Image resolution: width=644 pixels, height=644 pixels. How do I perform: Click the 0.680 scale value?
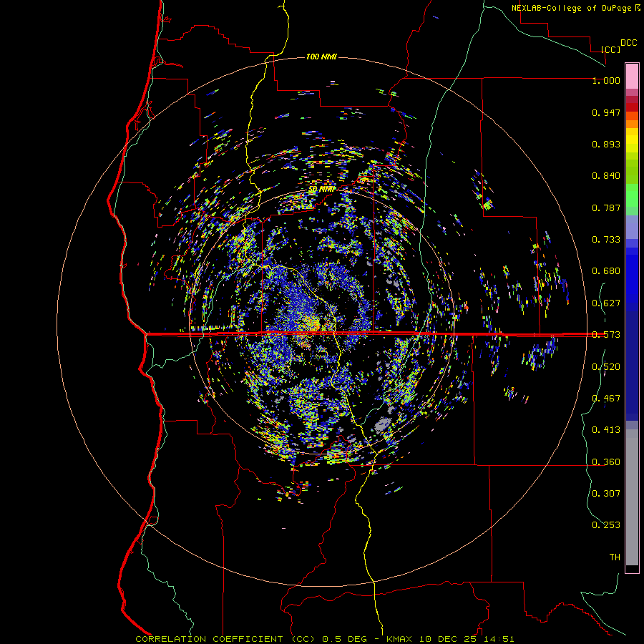tap(606, 271)
